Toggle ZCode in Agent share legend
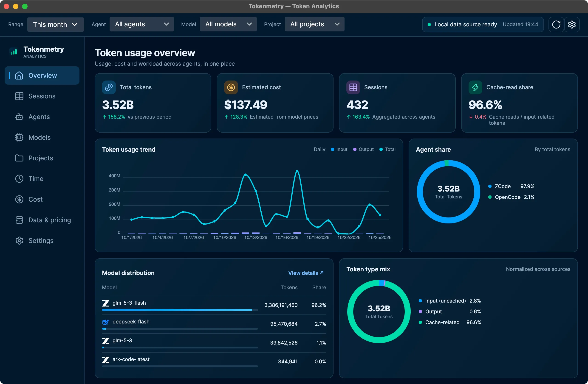Screen dimensions: 588x384 pos(511,186)
